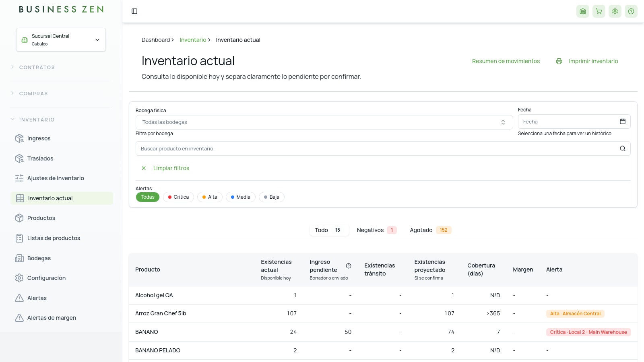Open the Sucursal Central branch selector
The width and height of the screenshot is (644, 362).
61,39
